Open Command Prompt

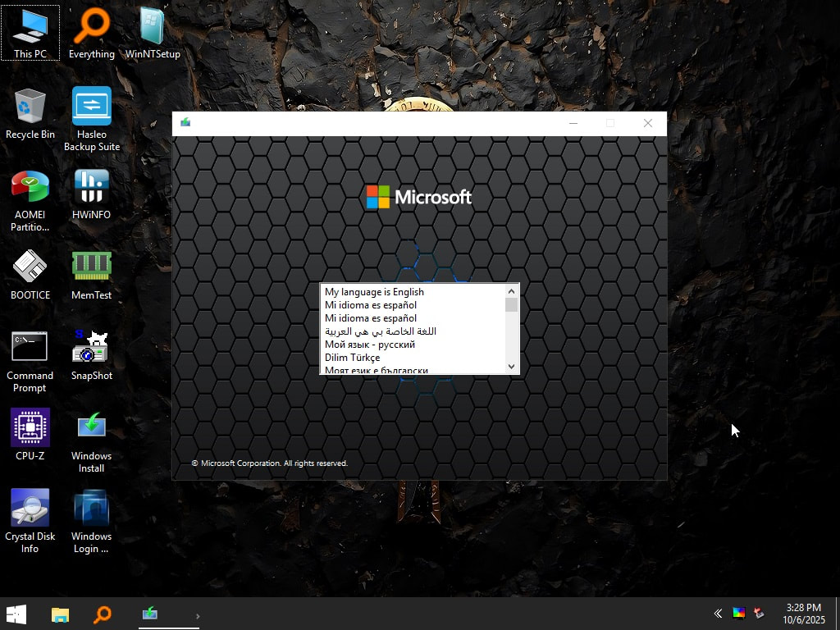30,346
